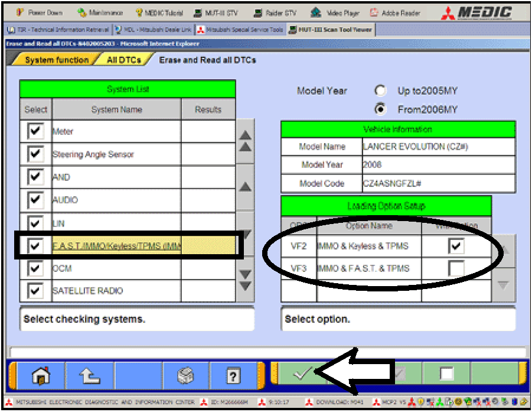532x412 pixels.
Task: Uncheck the AUDIO system checkbox
Action: tap(35, 200)
